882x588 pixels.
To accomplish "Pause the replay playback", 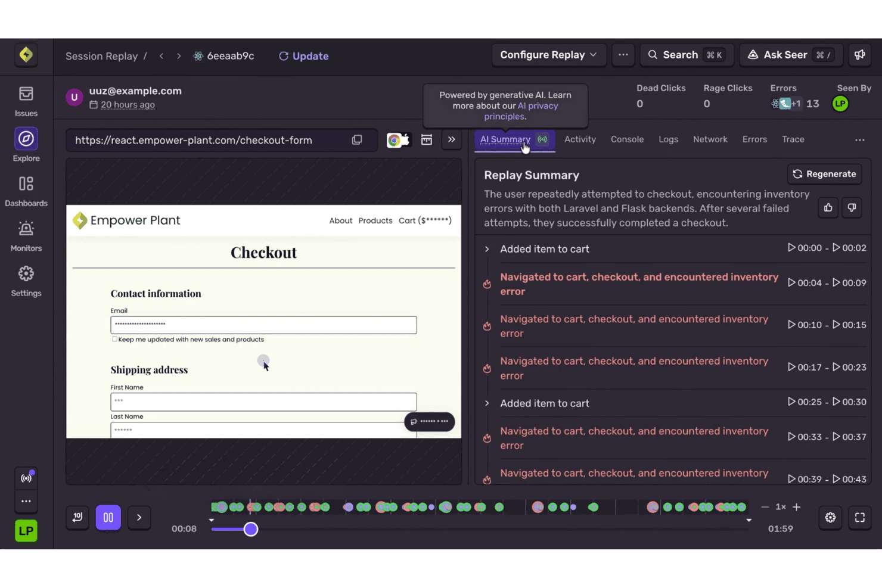I will click(108, 517).
